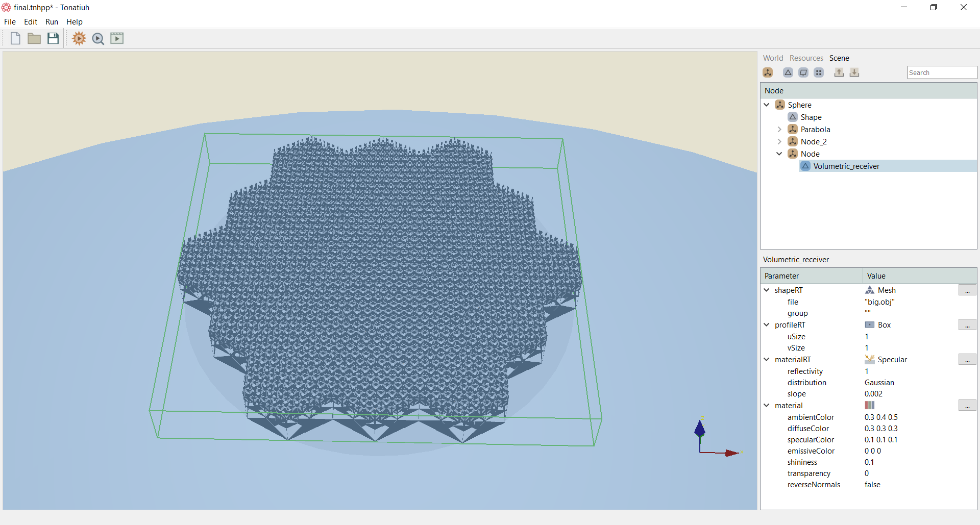Click the Value column header
980x525 pixels.
click(x=920, y=276)
